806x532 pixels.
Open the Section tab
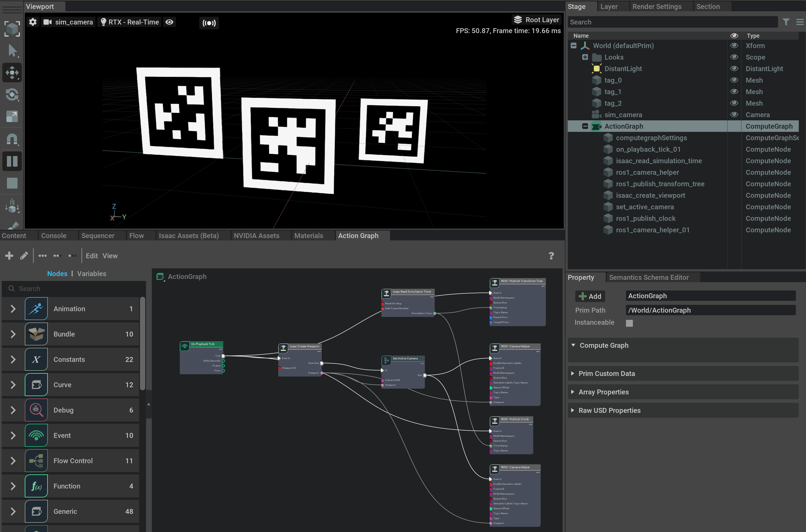click(708, 6)
